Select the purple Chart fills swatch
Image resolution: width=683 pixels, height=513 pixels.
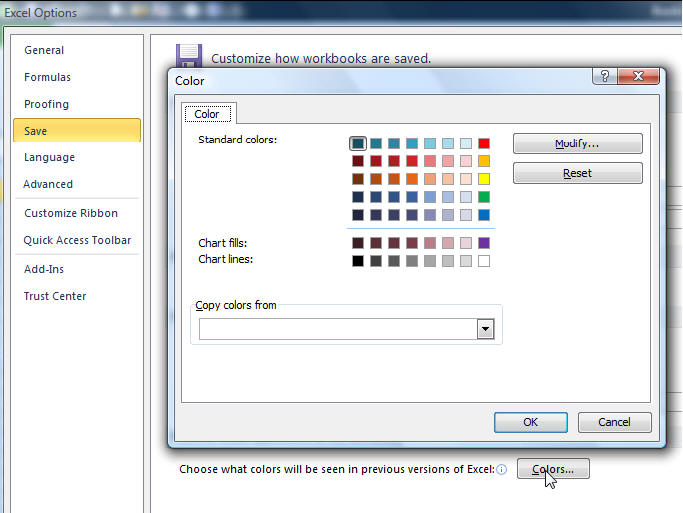(x=484, y=243)
